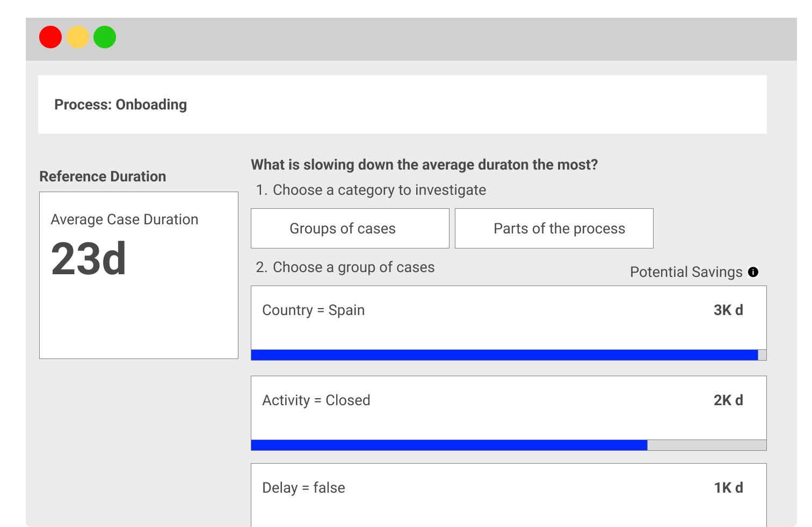Click the blue Spain savings progress bar
812x527 pixels.
(x=504, y=355)
